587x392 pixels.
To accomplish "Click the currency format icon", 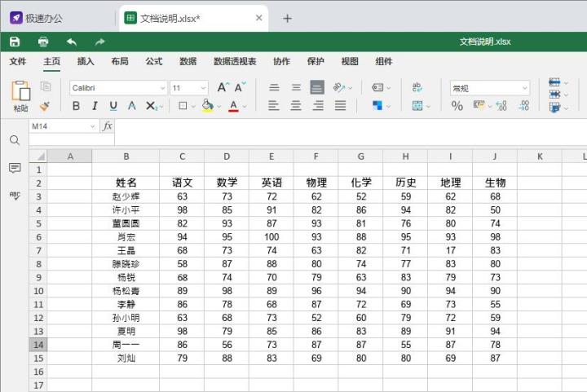I will (x=479, y=105).
